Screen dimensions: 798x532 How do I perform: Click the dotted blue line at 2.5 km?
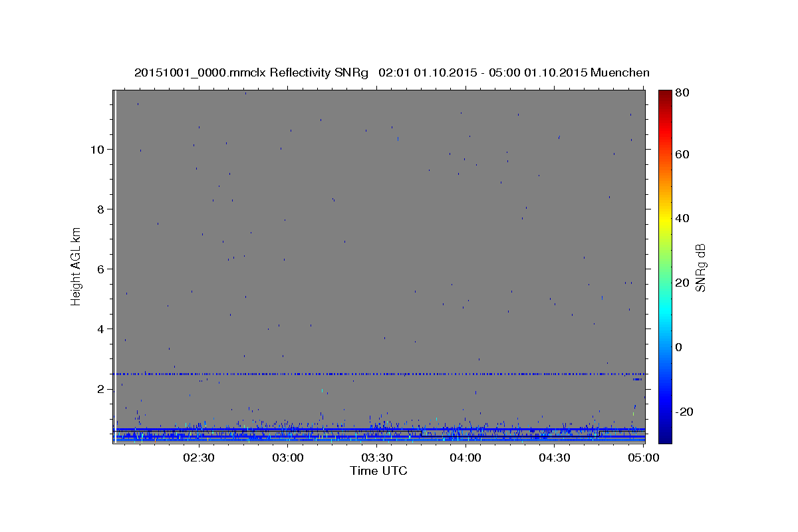pyautogui.click(x=379, y=374)
